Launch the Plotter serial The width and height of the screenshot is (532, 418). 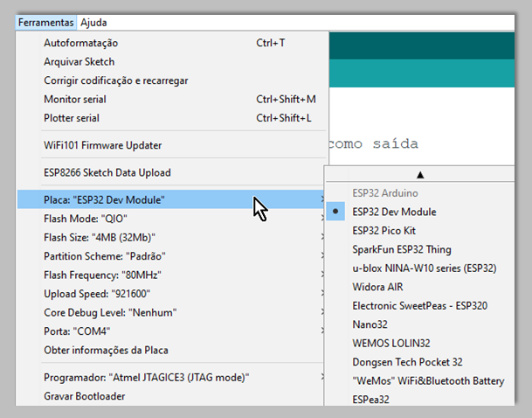tap(72, 118)
